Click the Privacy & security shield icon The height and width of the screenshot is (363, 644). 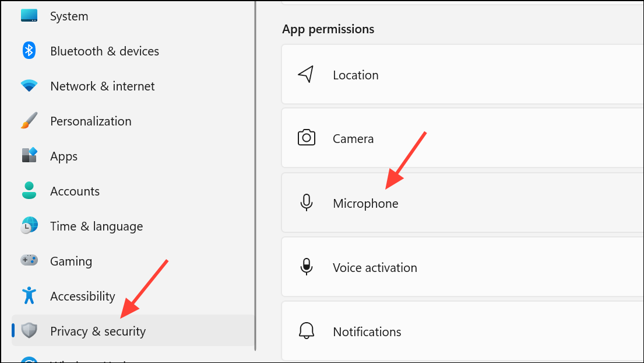click(x=29, y=331)
